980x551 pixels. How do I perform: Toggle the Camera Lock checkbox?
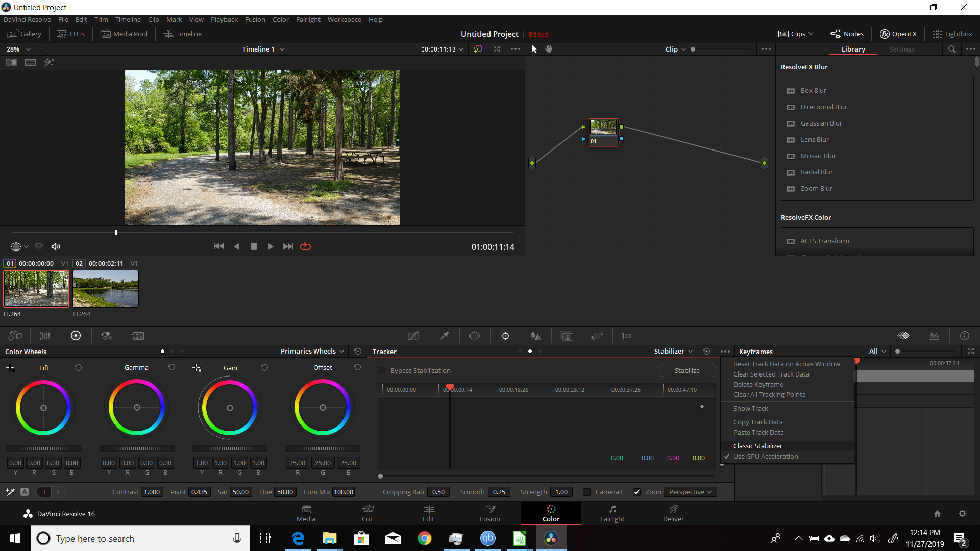pos(586,492)
